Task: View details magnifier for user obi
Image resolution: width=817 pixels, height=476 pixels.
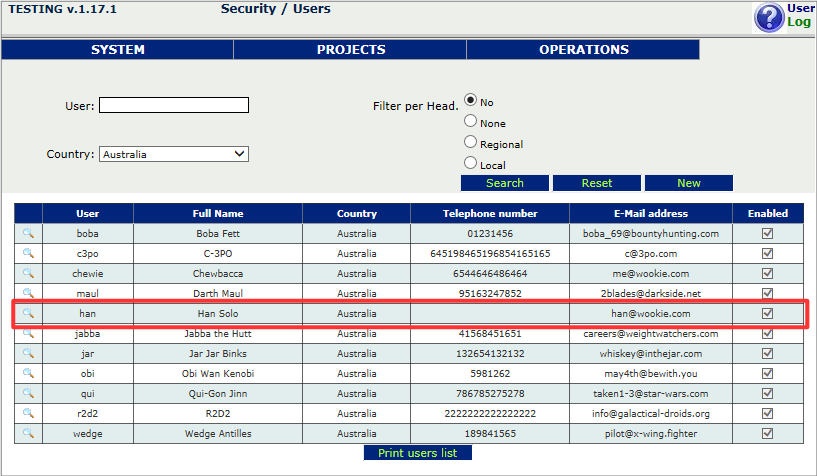Action: point(28,373)
